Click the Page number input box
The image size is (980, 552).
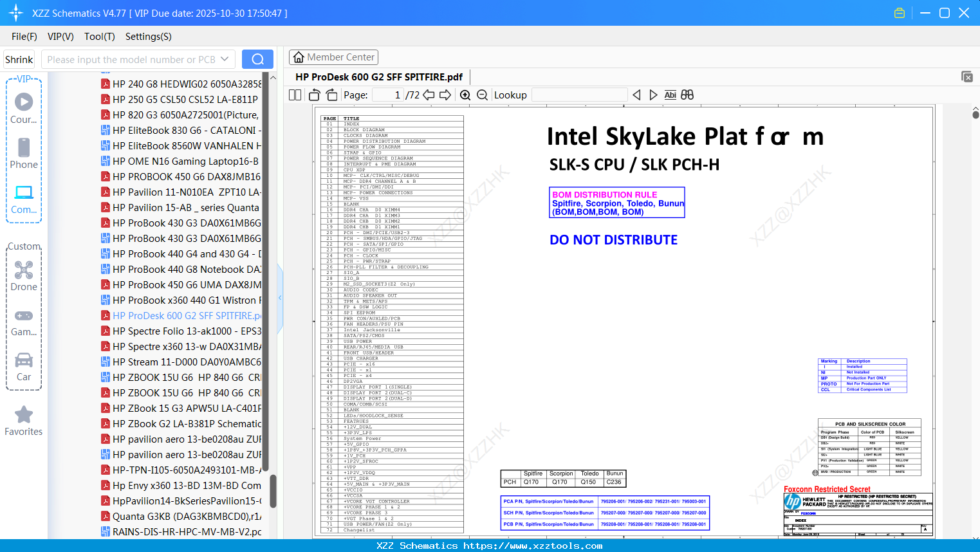coord(388,95)
